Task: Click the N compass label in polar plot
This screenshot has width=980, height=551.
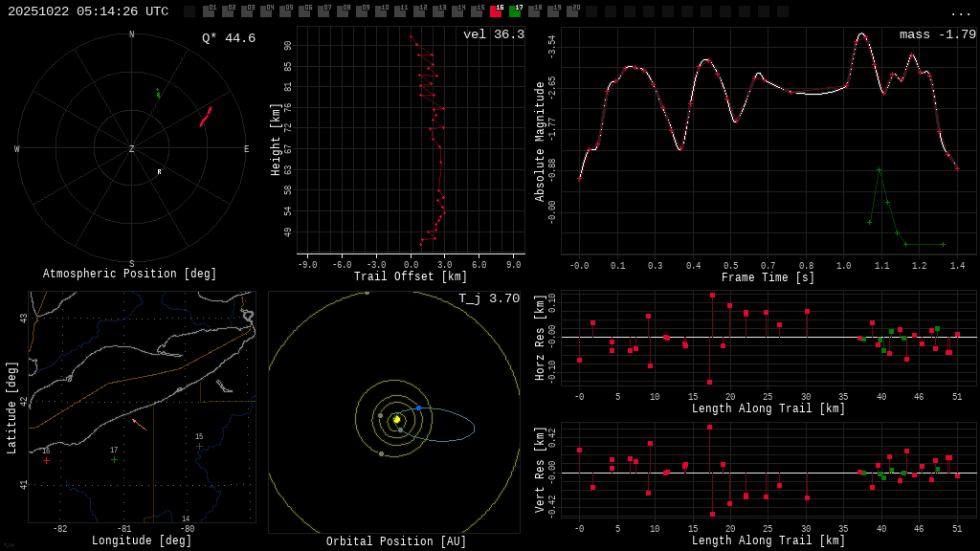Action: pos(131,34)
